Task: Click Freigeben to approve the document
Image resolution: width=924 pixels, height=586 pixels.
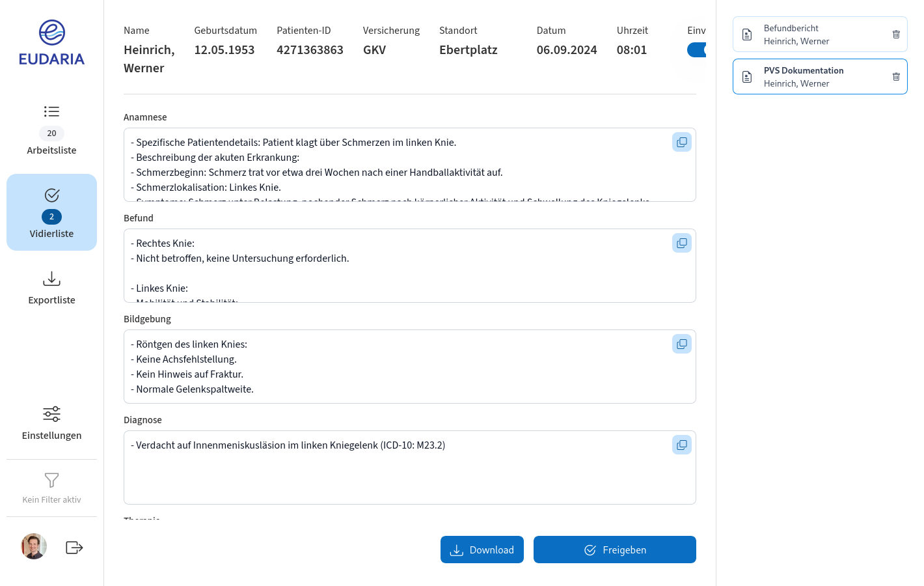Action: tap(614, 550)
